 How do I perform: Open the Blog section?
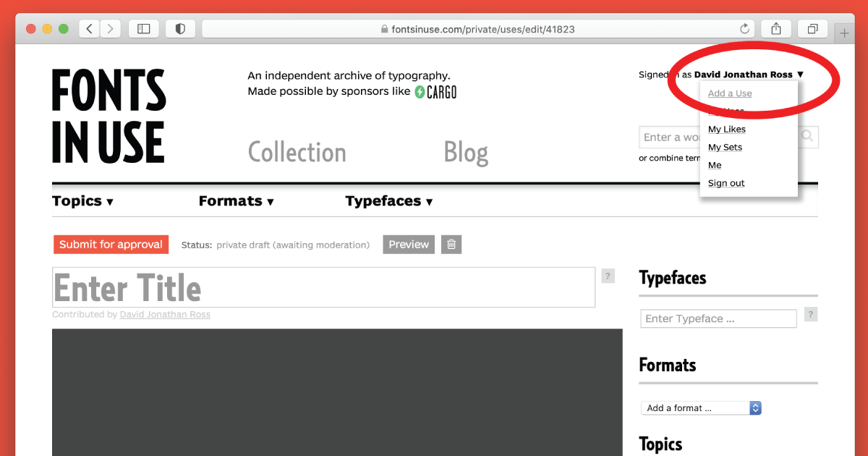tap(466, 153)
